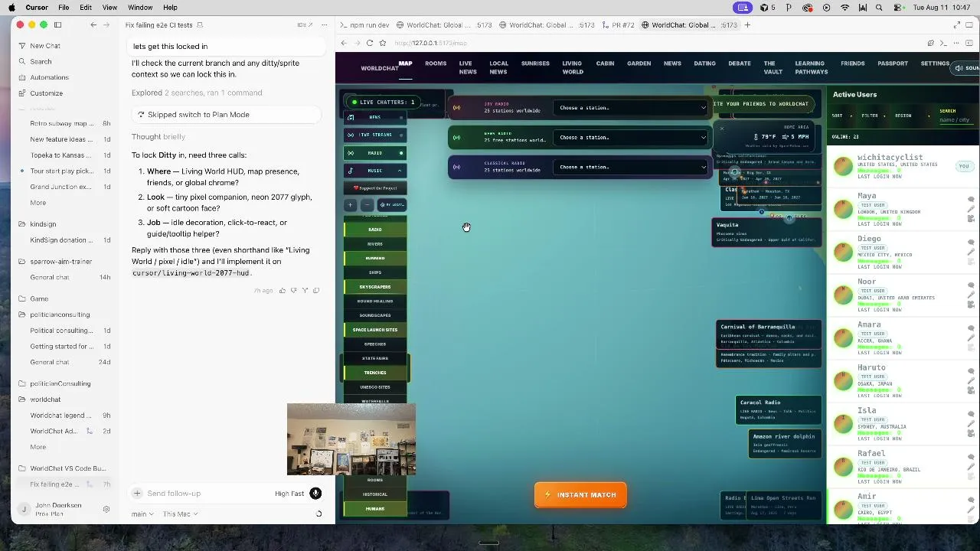The height and width of the screenshot is (551, 980).
Task: Open macOS Spotlight search
Action: click(879, 8)
